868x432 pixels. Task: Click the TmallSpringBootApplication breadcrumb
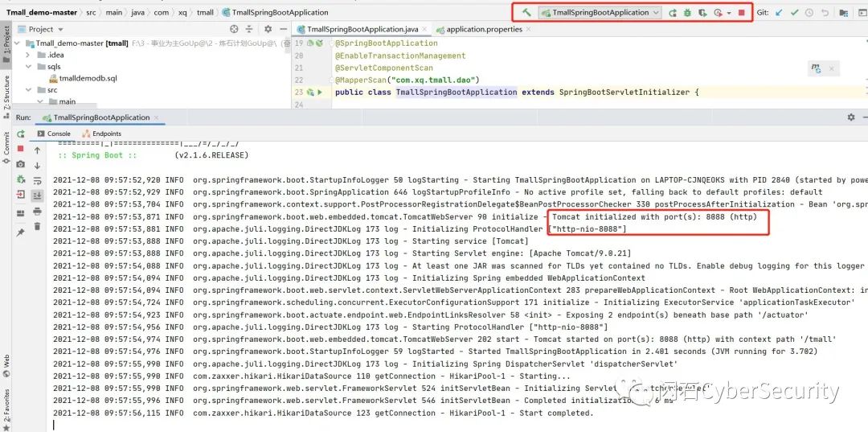pos(275,12)
